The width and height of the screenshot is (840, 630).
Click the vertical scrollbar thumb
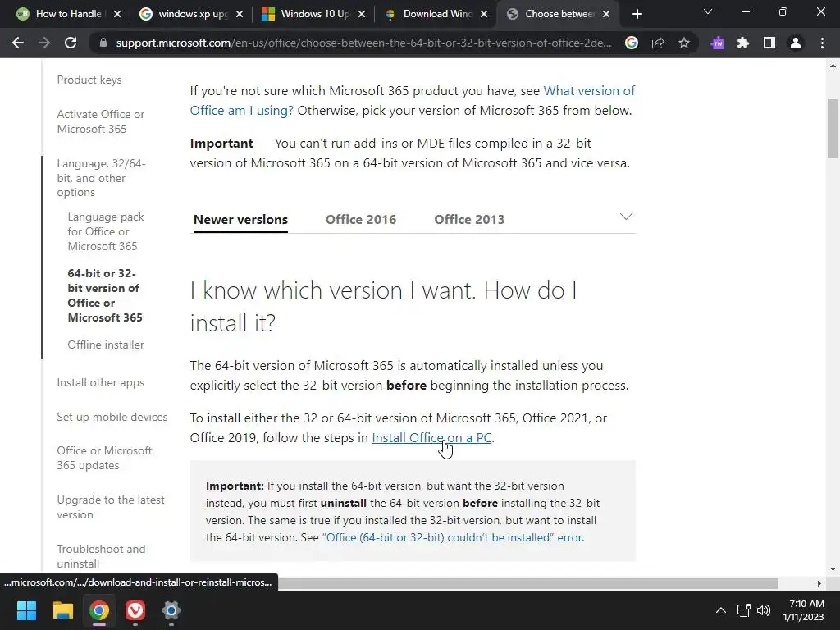click(x=833, y=129)
